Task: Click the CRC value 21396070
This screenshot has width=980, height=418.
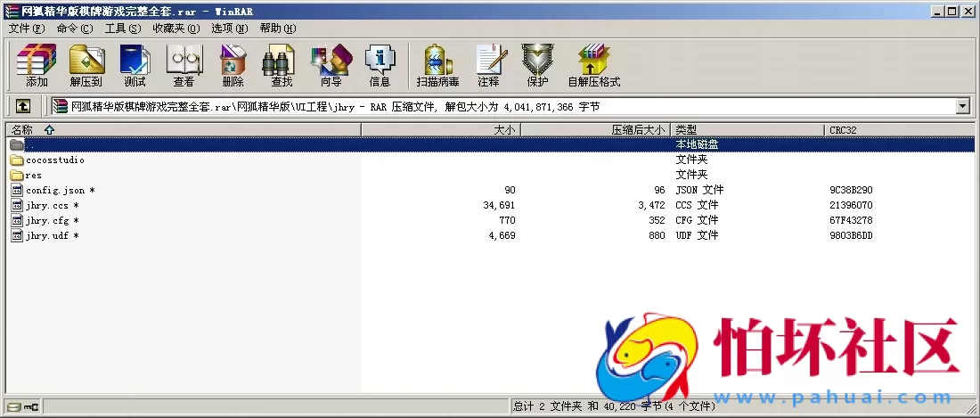Action: tap(851, 206)
